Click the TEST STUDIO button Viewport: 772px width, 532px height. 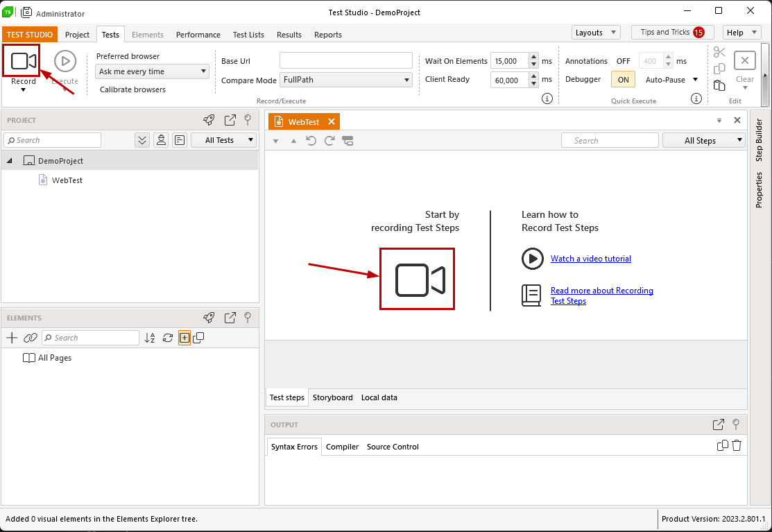[30, 35]
